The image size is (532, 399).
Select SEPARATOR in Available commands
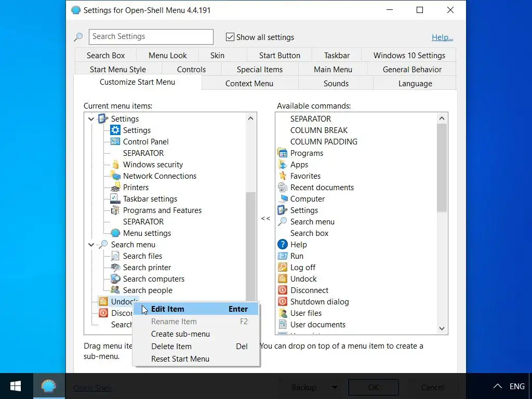311,119
